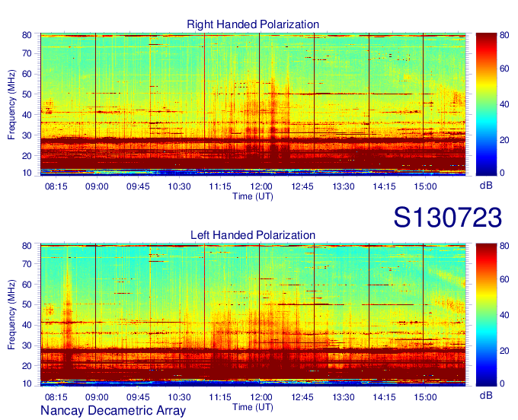
Task: Click 09:00 tick on Right Handed time axis
Action: click(97, 186)
